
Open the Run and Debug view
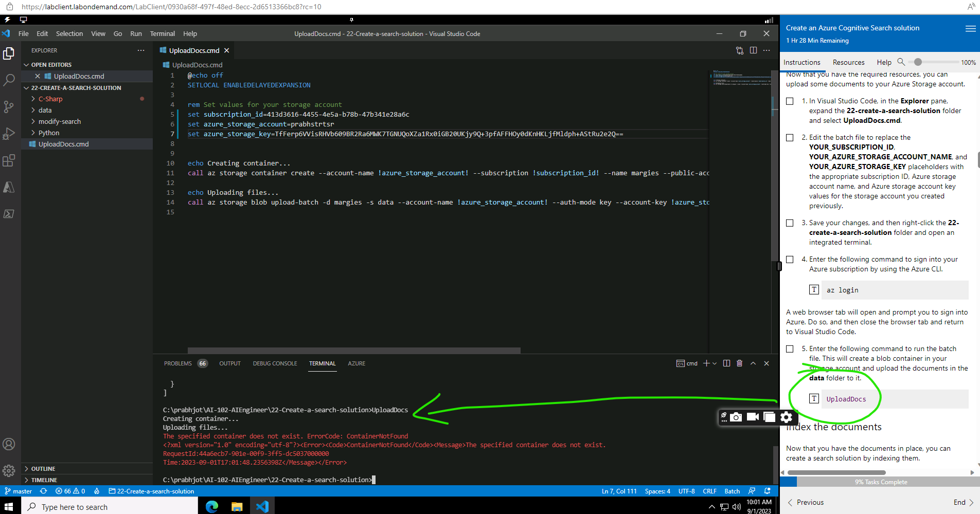9,134
